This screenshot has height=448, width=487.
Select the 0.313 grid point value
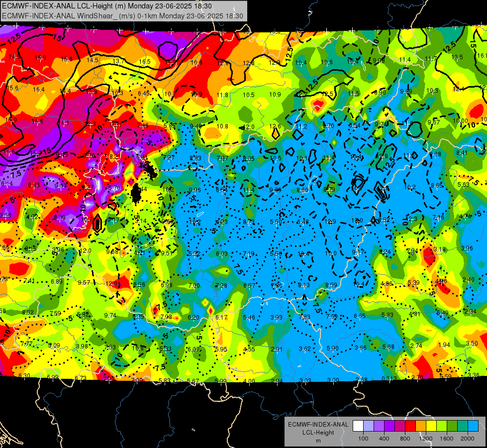tap(389, 378)
